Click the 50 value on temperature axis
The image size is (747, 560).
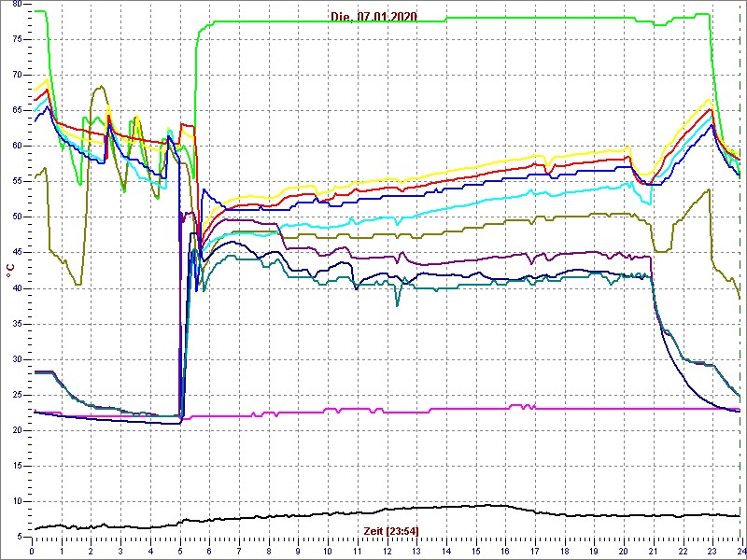pos(17,217)
